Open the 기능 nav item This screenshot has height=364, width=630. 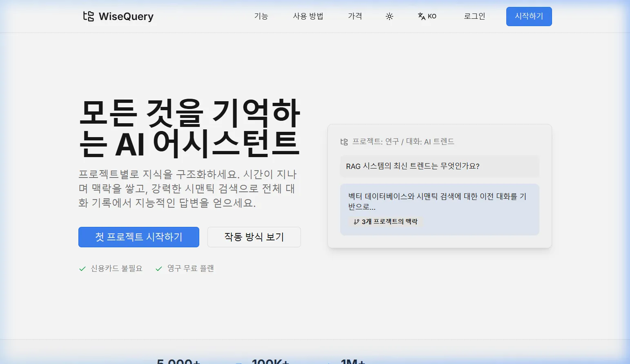[261, 16]
